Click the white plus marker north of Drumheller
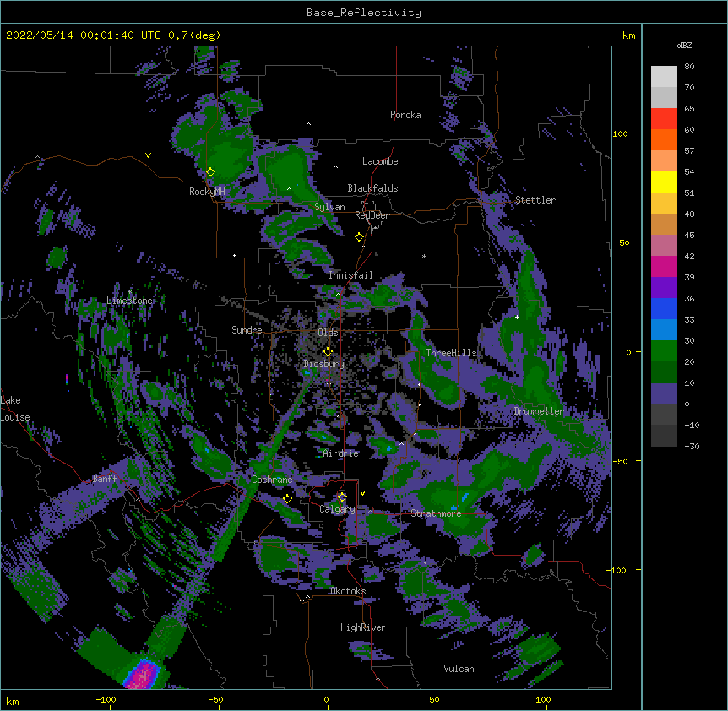 (x=517, y=317)
